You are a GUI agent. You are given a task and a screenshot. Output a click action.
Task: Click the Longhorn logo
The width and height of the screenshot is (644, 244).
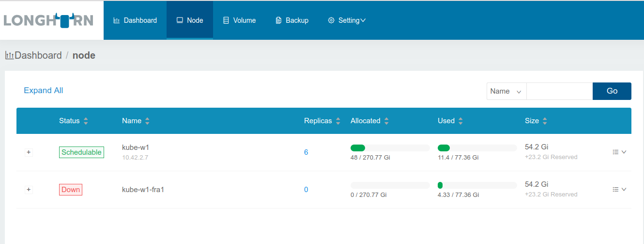pos(48,20)
